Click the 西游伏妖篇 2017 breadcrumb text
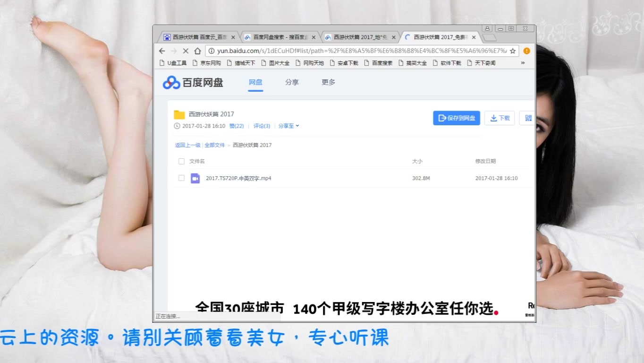Image resolution: width=644 pixels, height=363 pixels. (252, 145)
